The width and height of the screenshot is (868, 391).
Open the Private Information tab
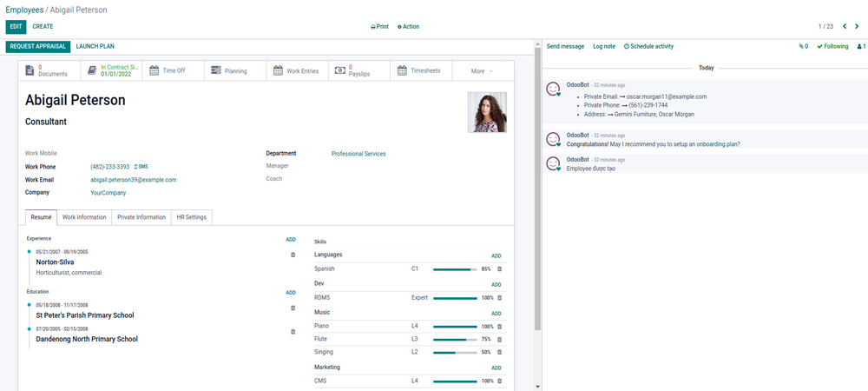141,217
